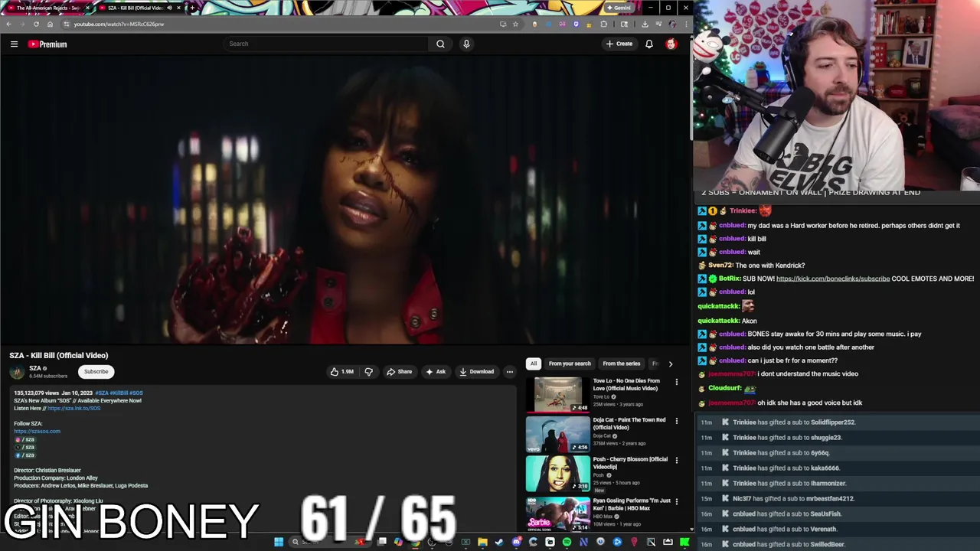Open options for Doja Cat video
This screenshot has width=980, height=551.
click(x=676, y=421)
